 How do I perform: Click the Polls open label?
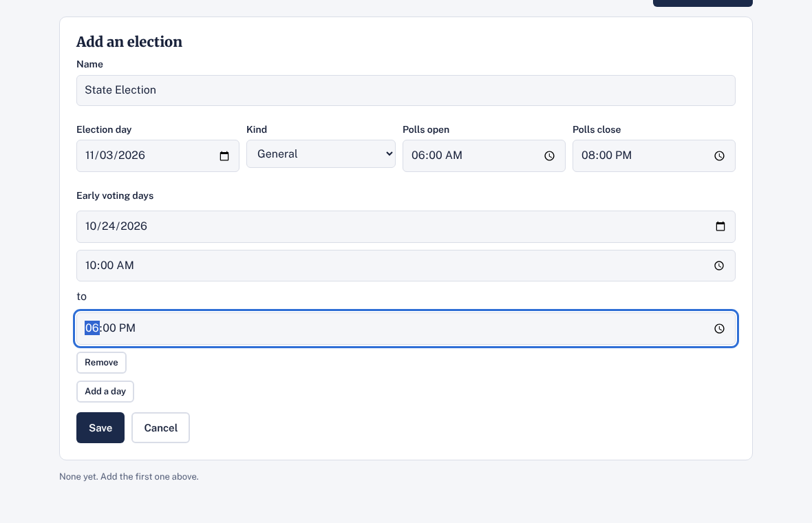point(426,129)
